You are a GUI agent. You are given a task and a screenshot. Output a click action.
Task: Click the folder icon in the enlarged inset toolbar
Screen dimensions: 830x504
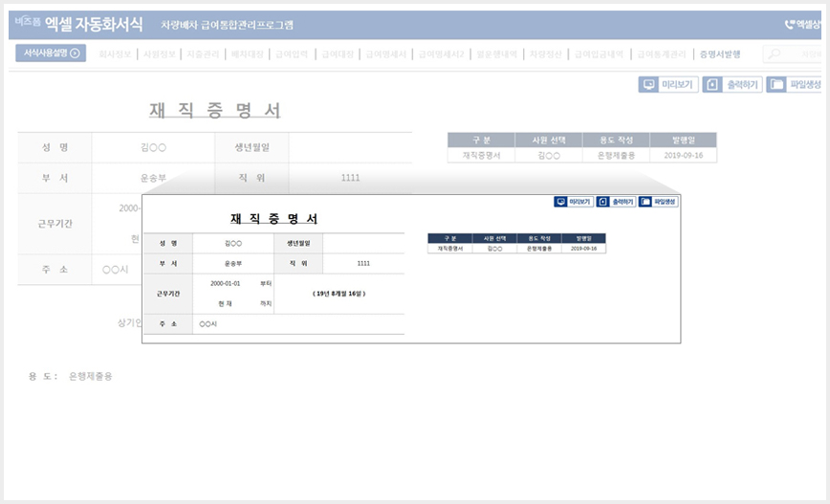click(x=645, y=202)
